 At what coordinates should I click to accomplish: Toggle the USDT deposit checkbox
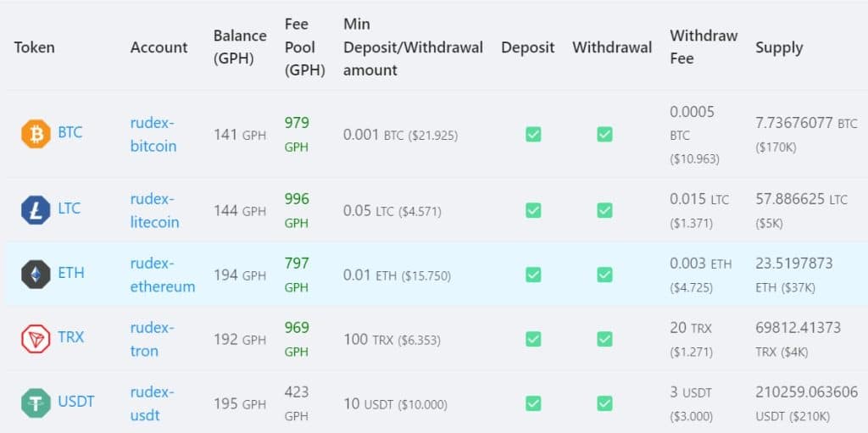(533, 402)
